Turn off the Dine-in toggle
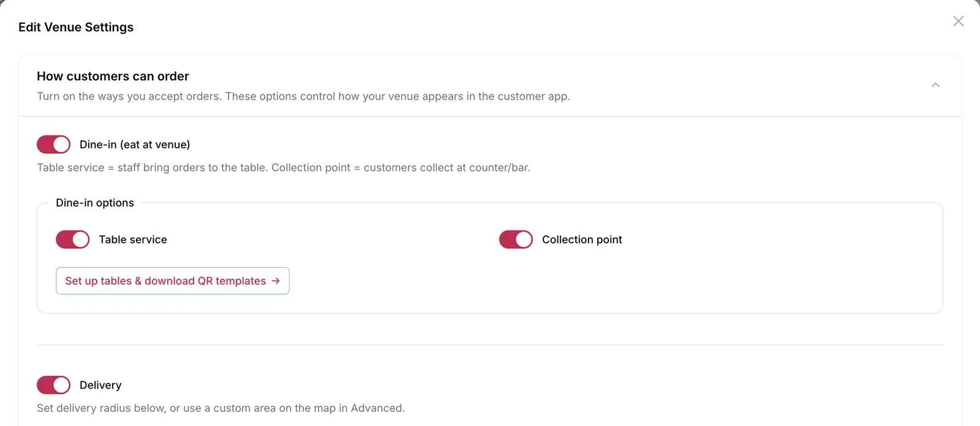Image resolution: width=980 pixels, height=426 pixels. [x=53, y=145]
